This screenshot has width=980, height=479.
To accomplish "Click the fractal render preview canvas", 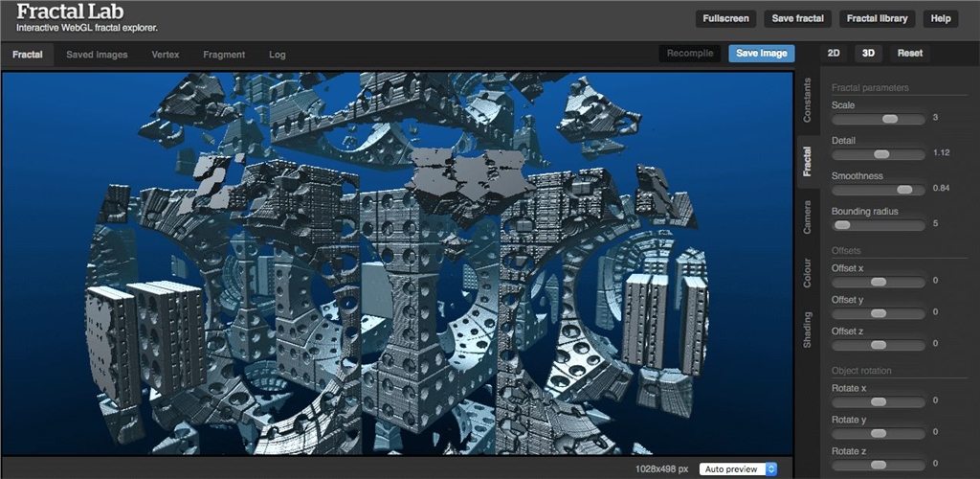I will tap(397, 263).
